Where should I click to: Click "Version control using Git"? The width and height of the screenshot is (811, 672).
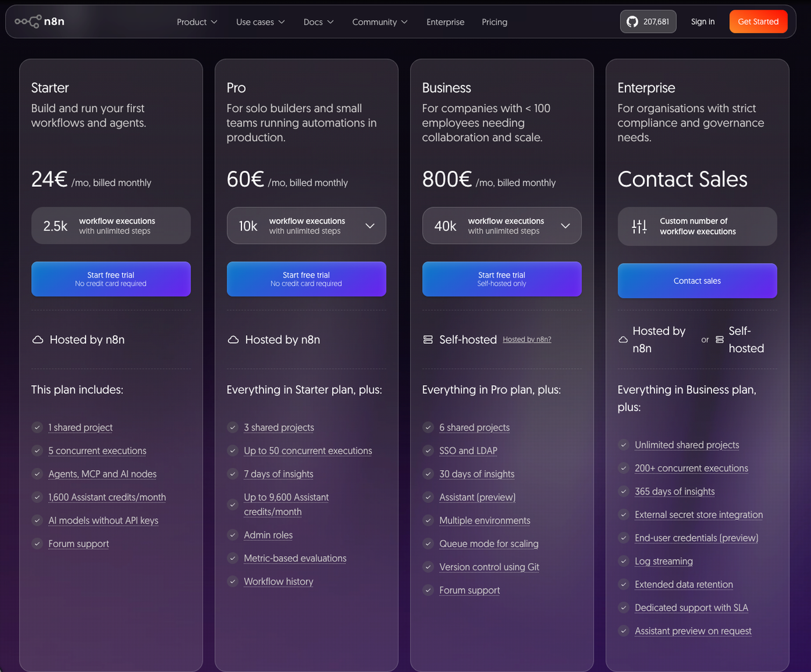pos(489,567)
